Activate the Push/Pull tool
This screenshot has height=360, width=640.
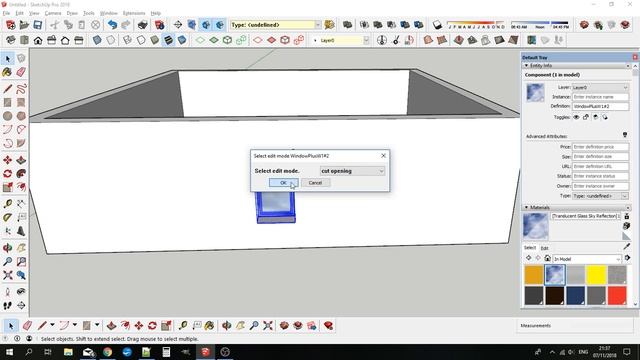(21, 160)
